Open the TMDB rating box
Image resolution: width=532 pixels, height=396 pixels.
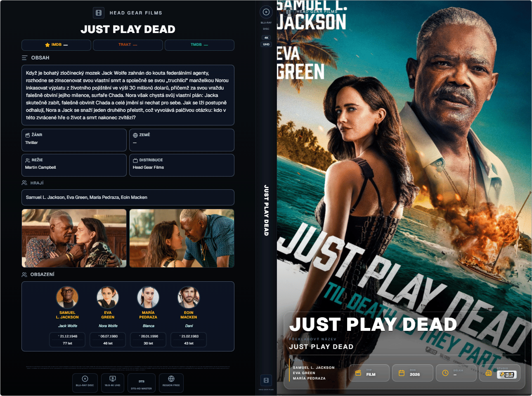click(x=199, y=45)
